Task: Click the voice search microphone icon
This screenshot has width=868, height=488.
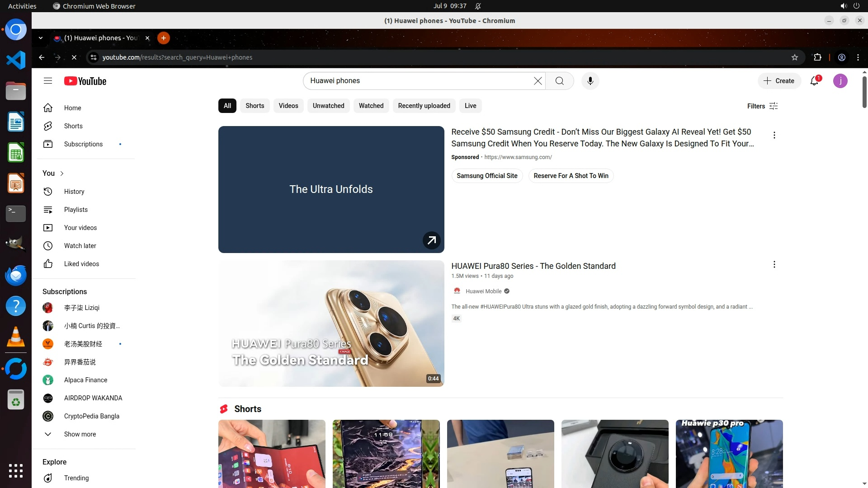Action: [590, 81]
